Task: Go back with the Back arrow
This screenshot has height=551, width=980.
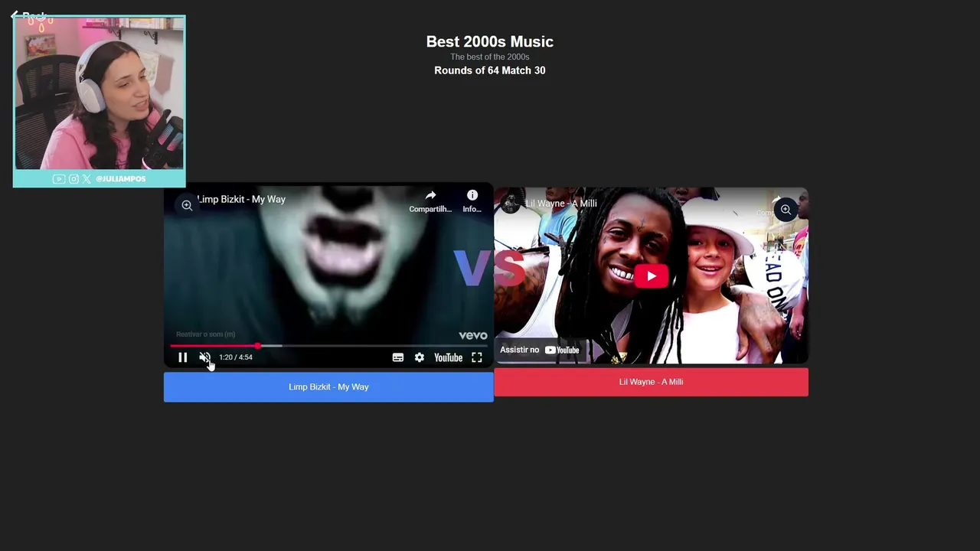Action: (x=28, y=15)
